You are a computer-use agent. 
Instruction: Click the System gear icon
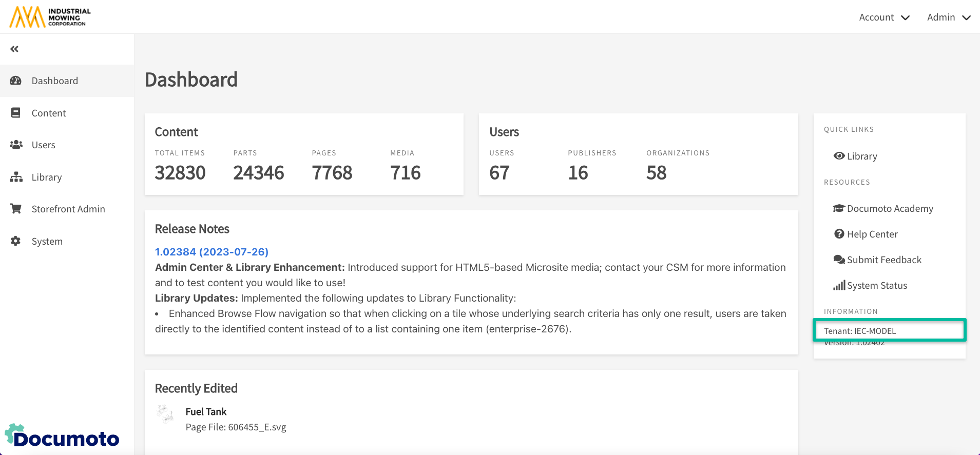pyautogui.click(x=16, y=241)
